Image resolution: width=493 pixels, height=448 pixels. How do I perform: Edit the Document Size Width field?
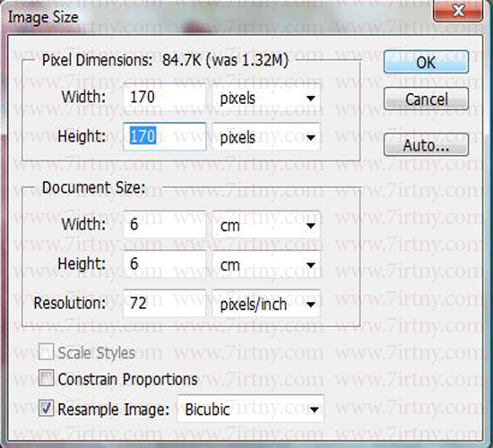click(x=165, y=225)
